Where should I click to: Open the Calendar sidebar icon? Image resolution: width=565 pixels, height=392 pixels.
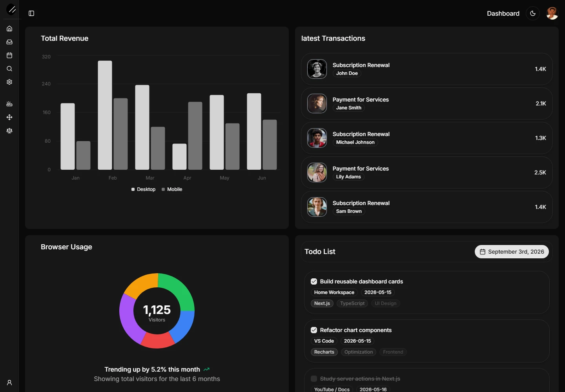[x=9, y=55]
